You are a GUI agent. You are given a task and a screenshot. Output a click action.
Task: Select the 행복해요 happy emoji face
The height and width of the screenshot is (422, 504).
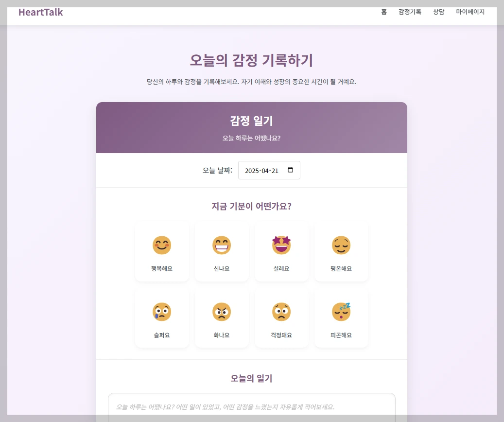162,246
